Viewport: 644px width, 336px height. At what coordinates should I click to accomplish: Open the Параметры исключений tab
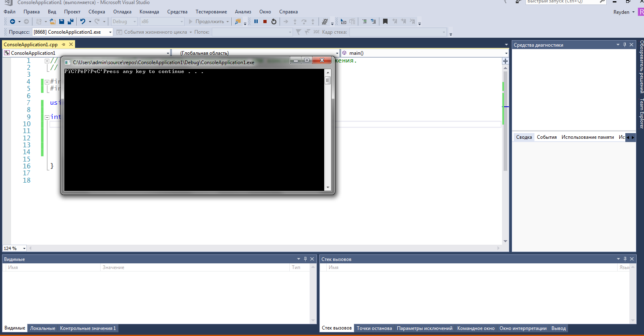pyautogui.click(x=424, y=328)
